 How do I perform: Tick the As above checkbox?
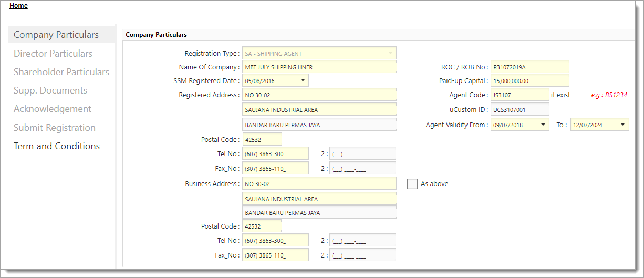[412, 184]
